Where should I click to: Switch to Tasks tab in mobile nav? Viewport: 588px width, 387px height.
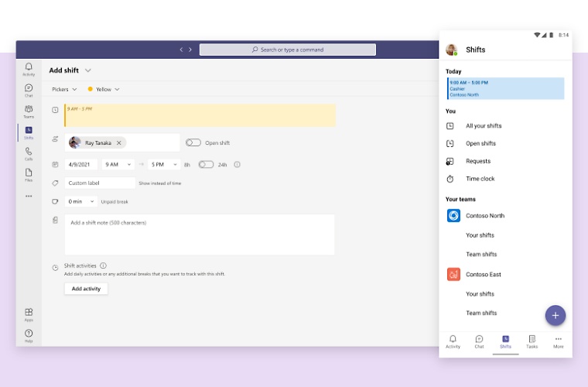pos(532,341)
